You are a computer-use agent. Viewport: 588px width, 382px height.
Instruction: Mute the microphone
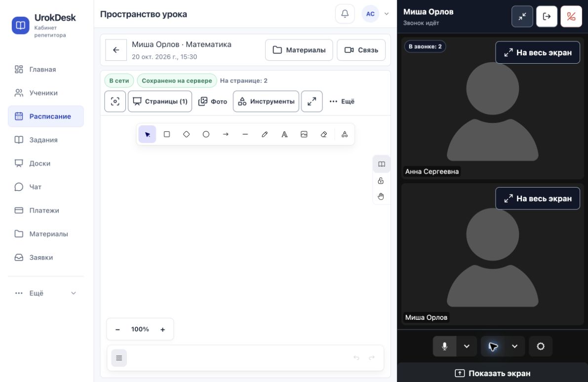coord(444,346)
